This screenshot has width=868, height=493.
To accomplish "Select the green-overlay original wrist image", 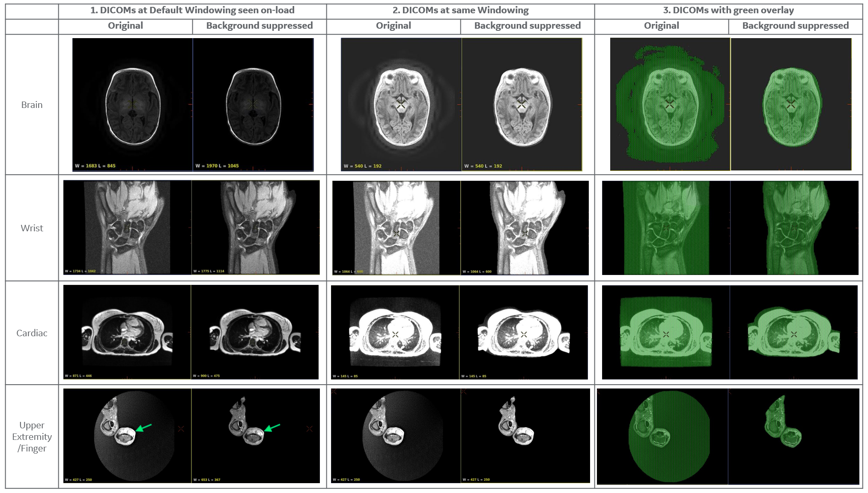I will click(666, 227).
